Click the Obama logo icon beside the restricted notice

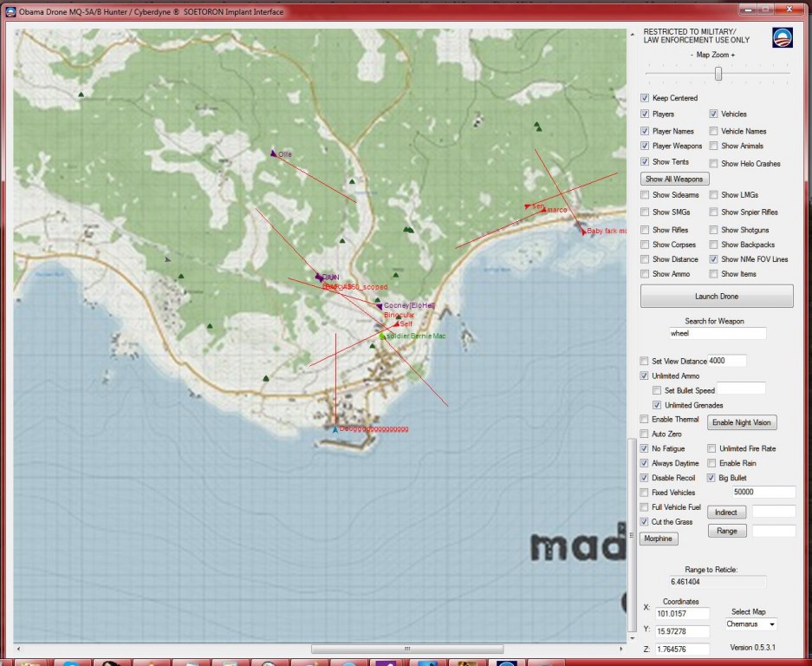pyautogui.click(x=782, y=37)
